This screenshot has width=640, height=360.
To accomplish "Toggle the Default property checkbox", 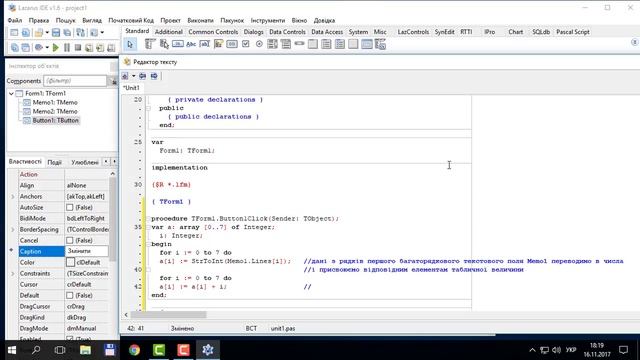I will (70, 295).
